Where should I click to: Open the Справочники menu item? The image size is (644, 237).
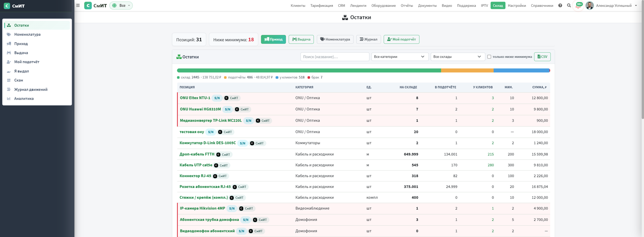(x=542, y=6)
